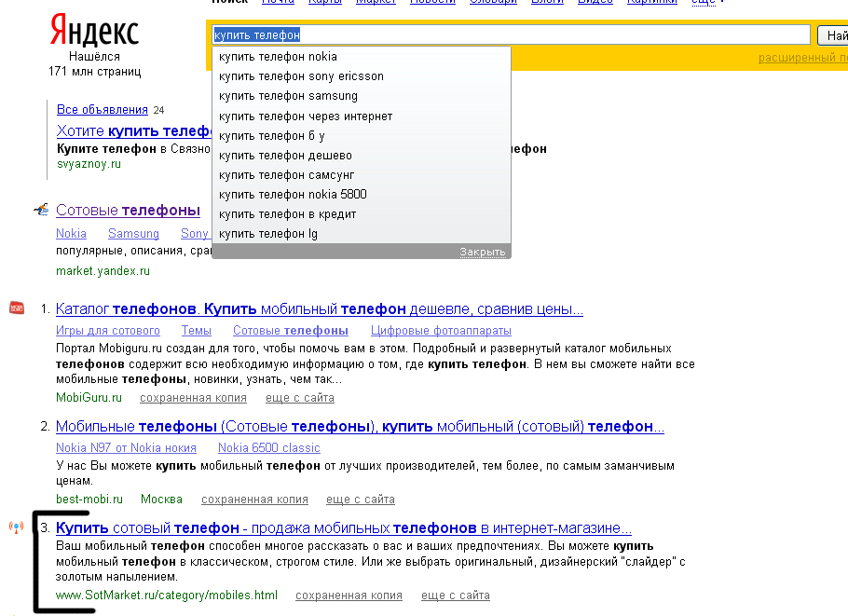Choose suggestion купить телефон дешево

[x=362, y=156]
